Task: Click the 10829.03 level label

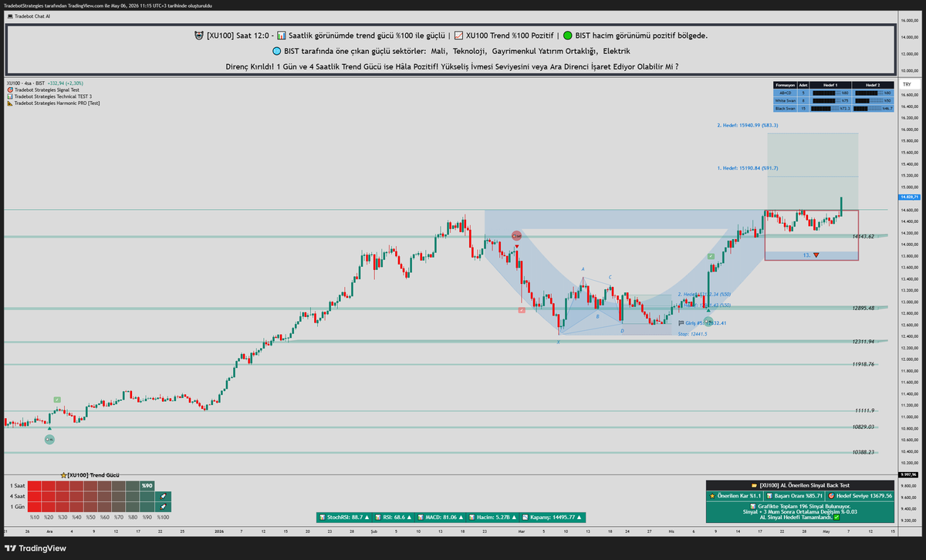Action: click(863, 427)
